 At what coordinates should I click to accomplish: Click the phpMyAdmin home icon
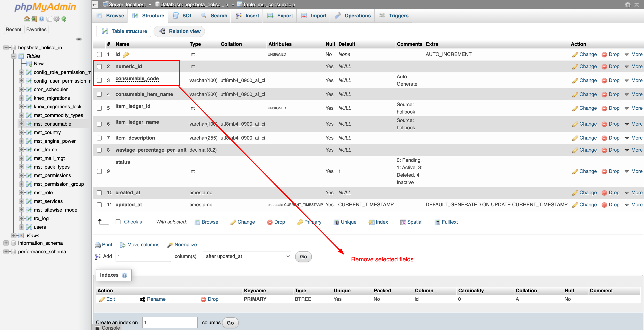pos(26,19)
